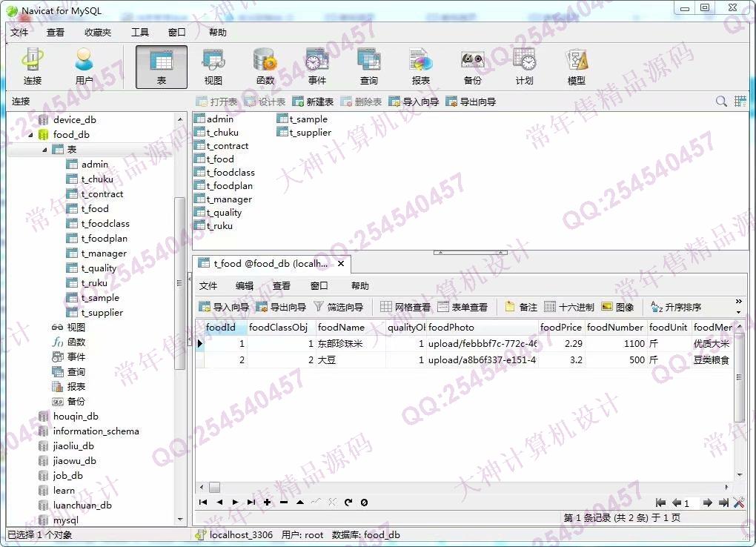Go to first record in grid

coord(203,502)
